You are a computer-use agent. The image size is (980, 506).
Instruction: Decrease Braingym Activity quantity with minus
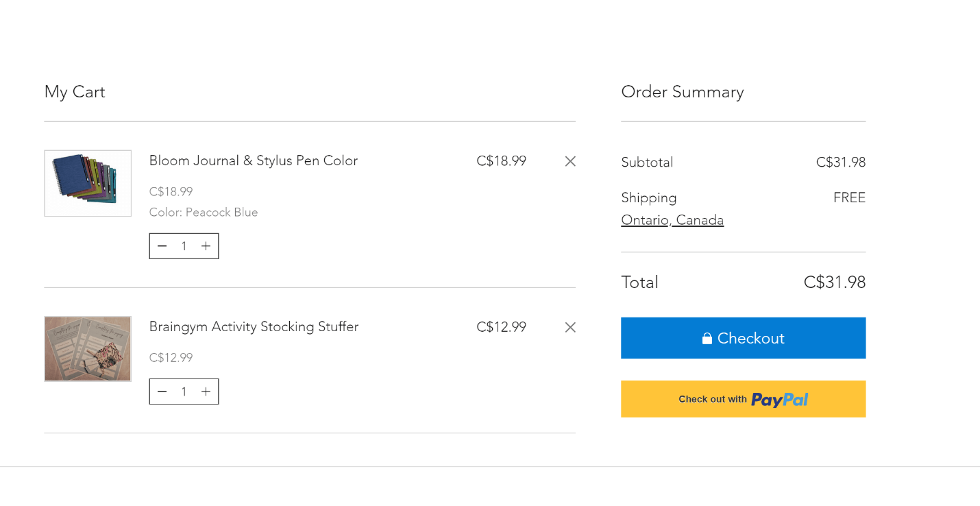(x=162, y=391)
